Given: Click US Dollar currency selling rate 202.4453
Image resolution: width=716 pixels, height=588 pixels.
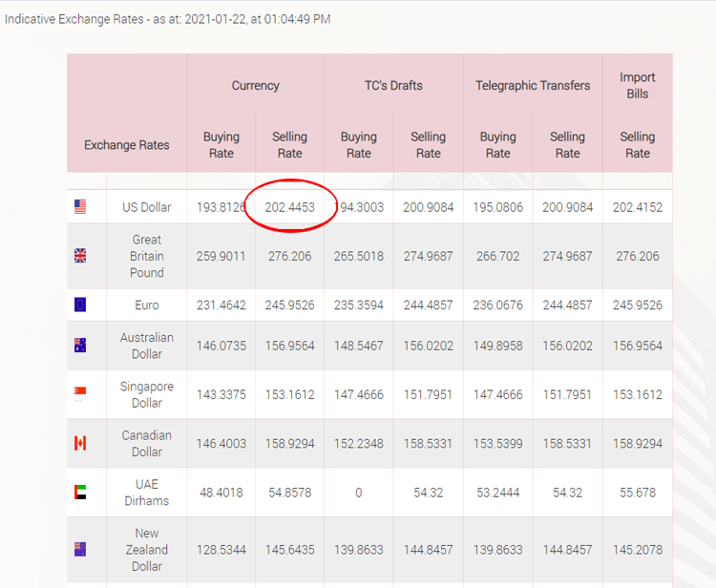Looking at the screenshot, I should pos(289,207).
